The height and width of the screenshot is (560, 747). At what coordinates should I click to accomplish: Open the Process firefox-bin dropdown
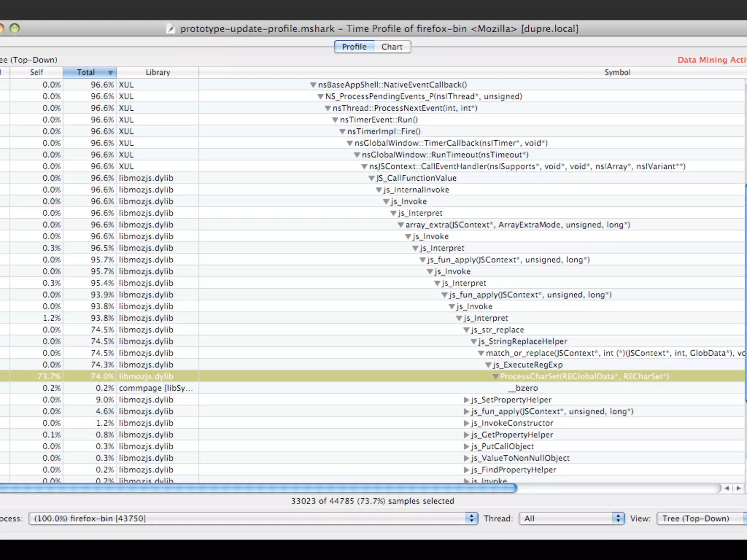[253, 518]
